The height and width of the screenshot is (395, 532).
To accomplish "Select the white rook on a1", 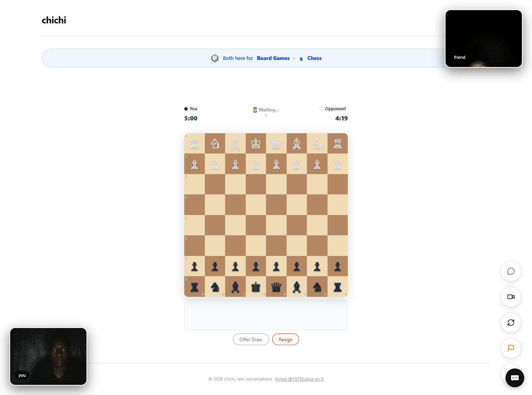I will pyautogui.click(x=338, y=144).
